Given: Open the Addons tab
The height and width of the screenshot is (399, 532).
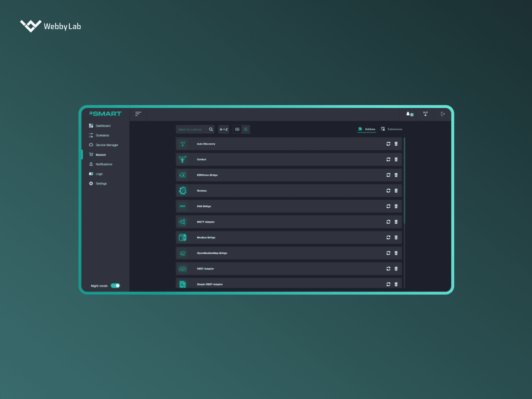Looking at the screenshot, I should pyautogui.click(x=367, y=129).
